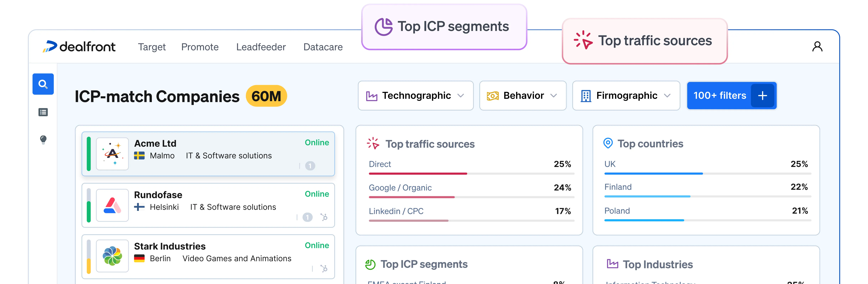Click the lightbulb insights sidebar icon
The width and height of the screenshot is (868, 284).
pyautogui.click(x=43, y=140)
